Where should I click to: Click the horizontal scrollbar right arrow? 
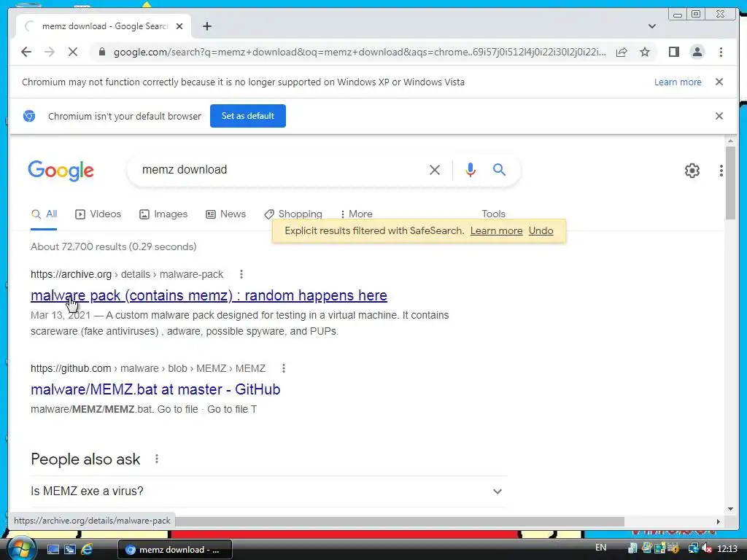point(718,521)
